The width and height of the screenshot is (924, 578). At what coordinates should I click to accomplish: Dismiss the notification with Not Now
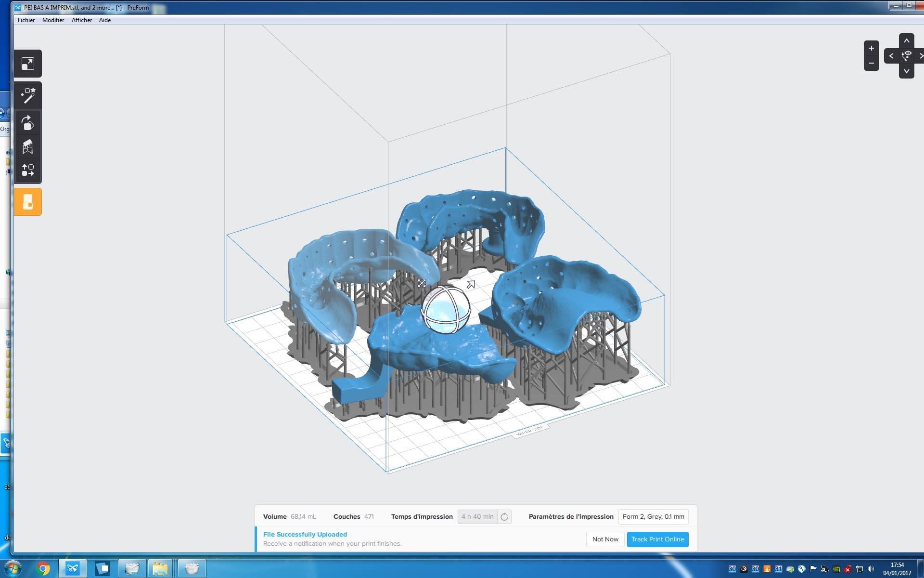[605, 539]
